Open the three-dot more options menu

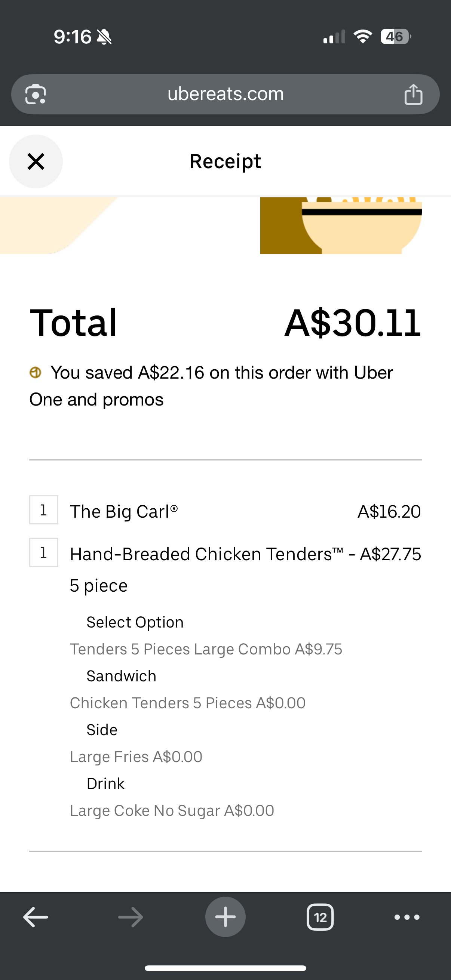click(407, 917)
